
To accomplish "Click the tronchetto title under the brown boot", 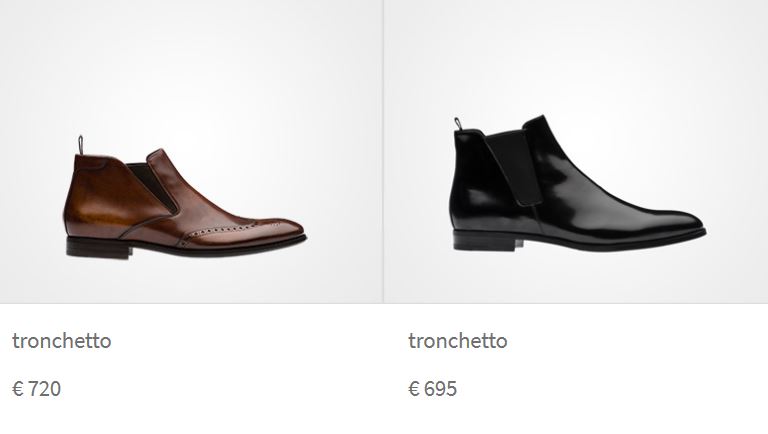I will pos(62,341).
